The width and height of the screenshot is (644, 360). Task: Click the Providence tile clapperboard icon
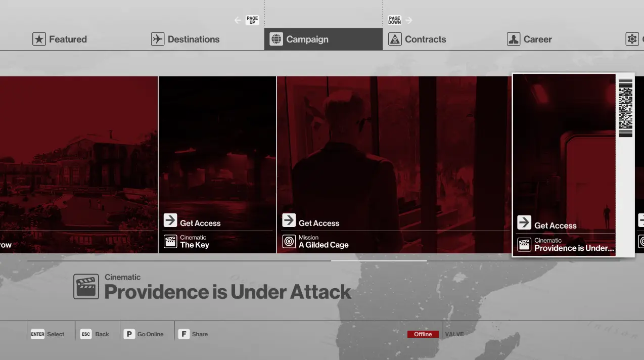[524, 244]
